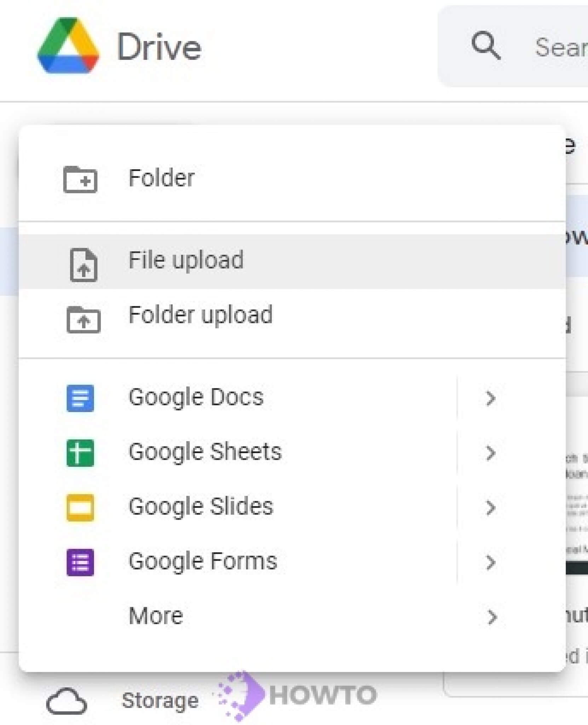Expand the Google Slides submenu arrow
The image size is (588, 725).
coord(490,508)
